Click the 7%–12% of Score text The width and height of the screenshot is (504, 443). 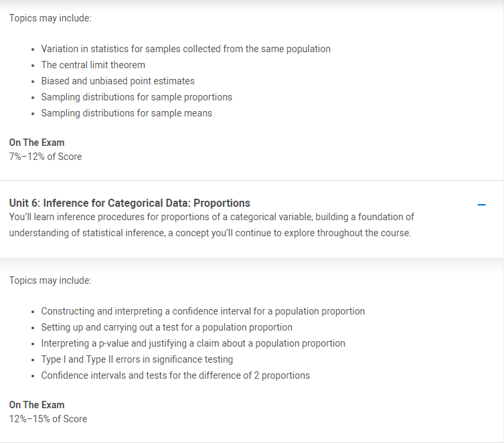click(46, 157)
